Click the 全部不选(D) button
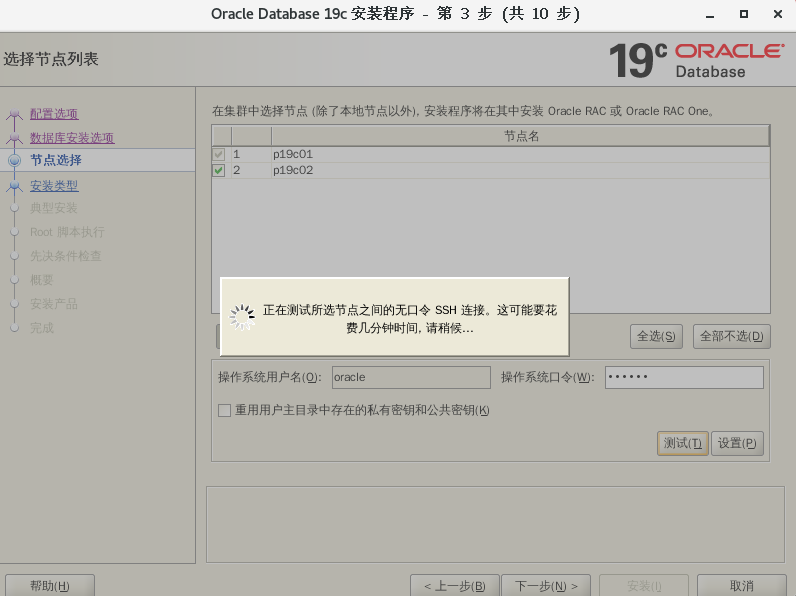Image resolution: width=796 pixels, height=596 pixels. (732, 336)
